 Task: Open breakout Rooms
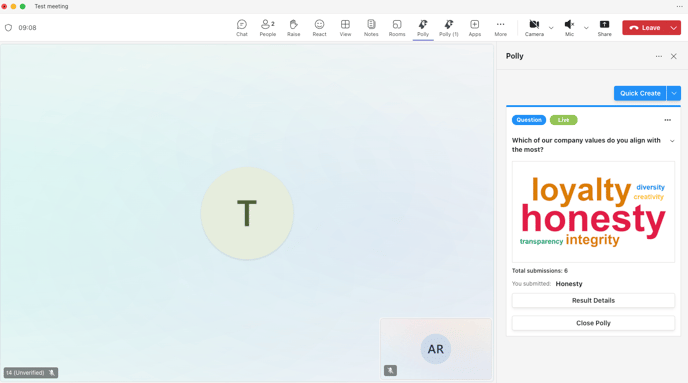pos(397,28)
